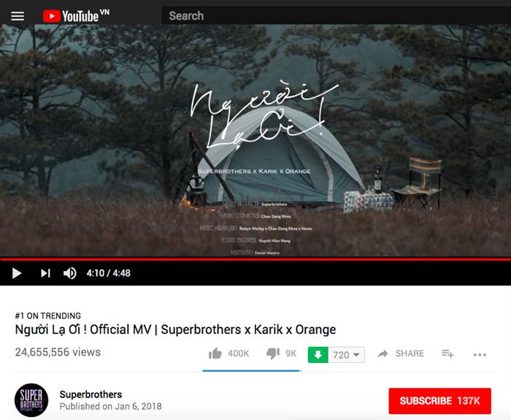Viewport: 511px width, 420px height.
Task: Open the three-dot more actions menu
Action: [x=480, y=354]
